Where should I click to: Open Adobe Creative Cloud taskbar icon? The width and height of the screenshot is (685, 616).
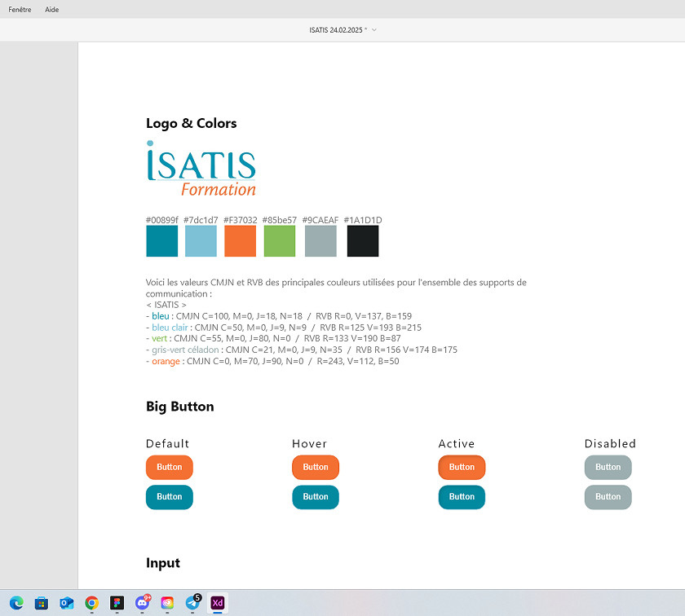(x=167, y=603)
